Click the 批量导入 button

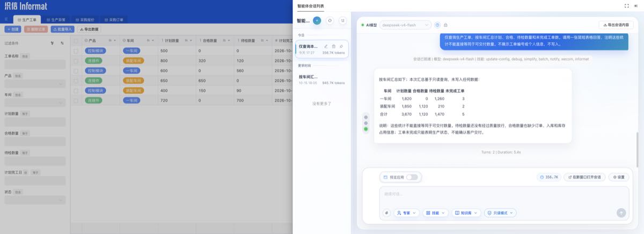[62, 29]
